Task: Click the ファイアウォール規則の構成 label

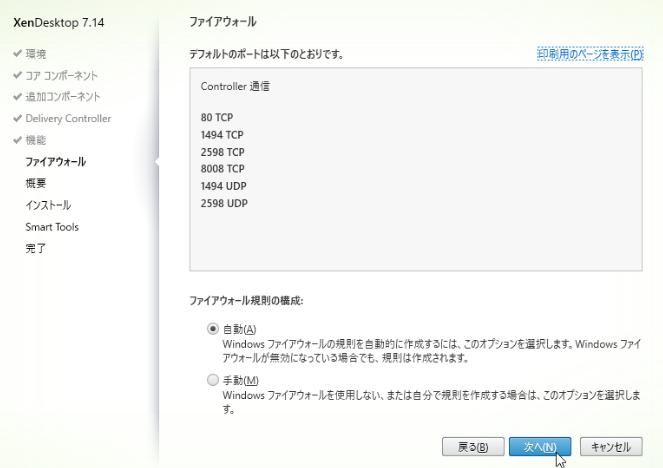Action: click(x=246, y=301)
